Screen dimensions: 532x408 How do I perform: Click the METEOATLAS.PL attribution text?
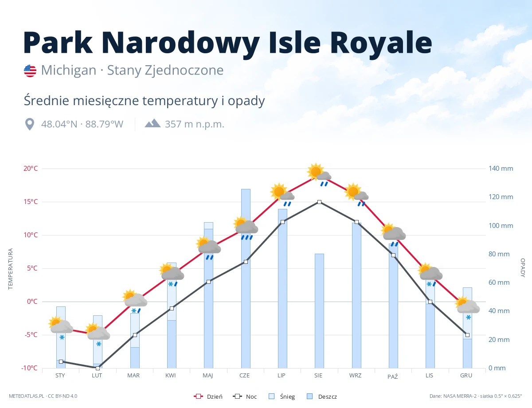pyautogui.click(x=43, y=396)
